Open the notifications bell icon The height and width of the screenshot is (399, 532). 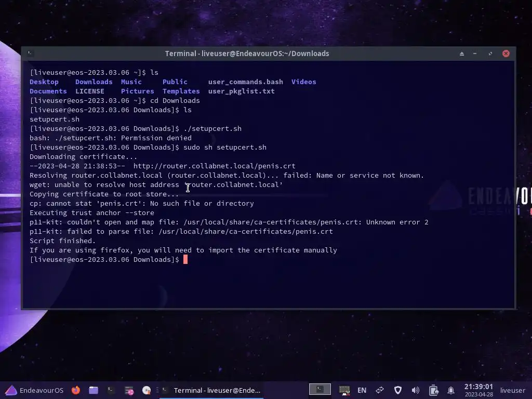click(451, 390)
